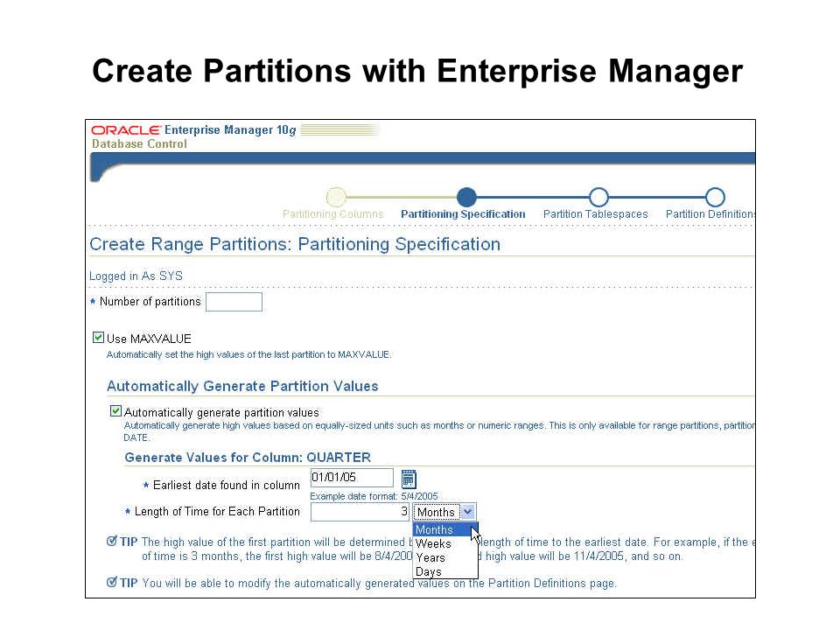The image size is (840, 630).
Task: Click the Partition Definitions step circle
Action: tap(715, 197)
